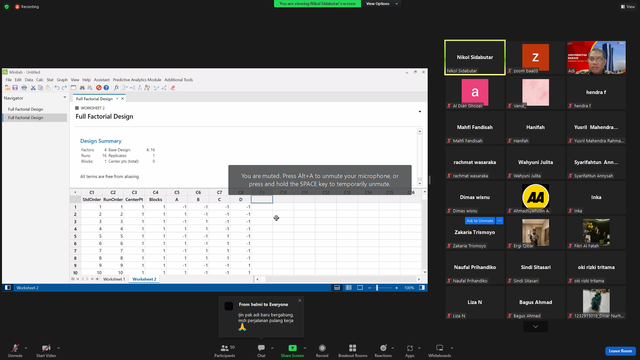640x360 pixels.
Task: Expand the Navigator dropdown arrow
Action: [x=64, y=98]
